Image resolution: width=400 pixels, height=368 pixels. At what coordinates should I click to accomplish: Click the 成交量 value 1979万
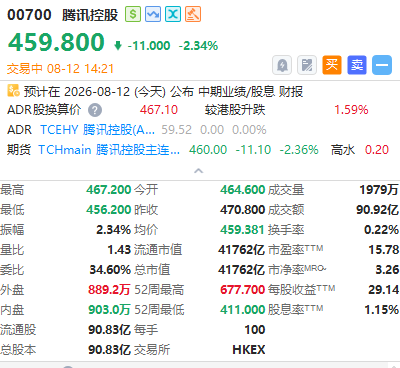[379, 190]
